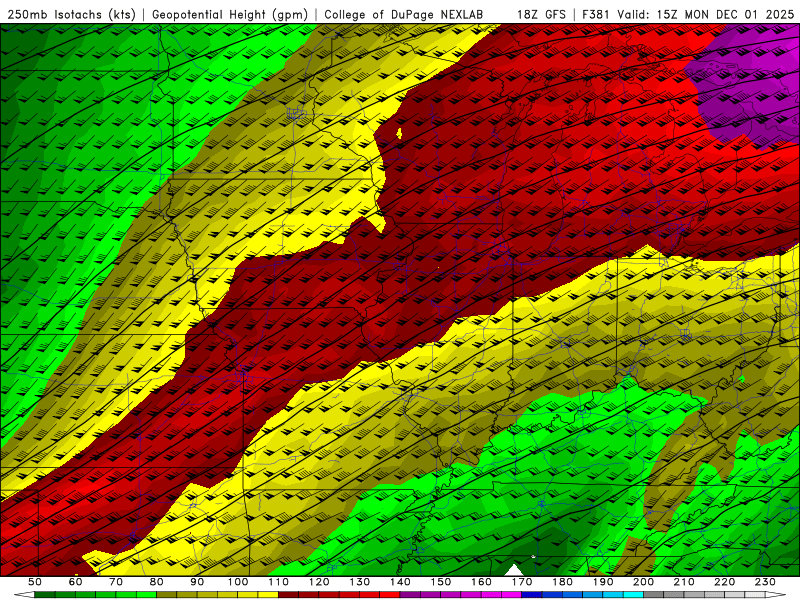Click the legend value '160'
This screenshot has height=600, width=800.
pos(481,582)
